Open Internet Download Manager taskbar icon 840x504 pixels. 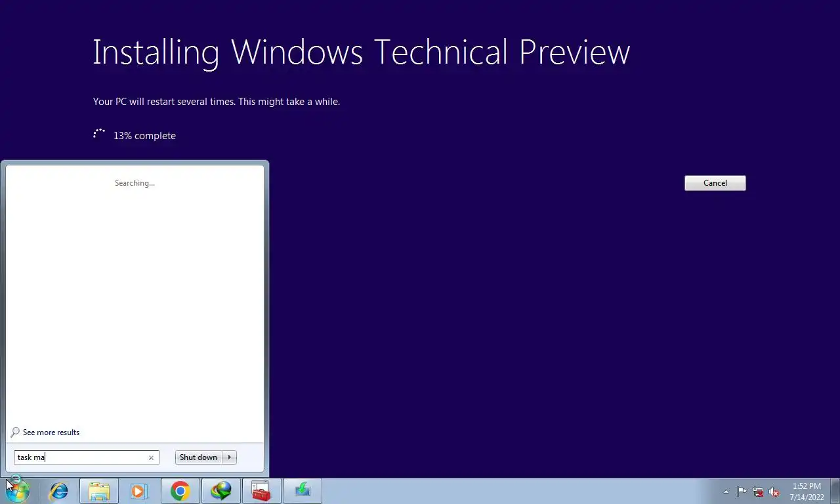click(221, 491)
